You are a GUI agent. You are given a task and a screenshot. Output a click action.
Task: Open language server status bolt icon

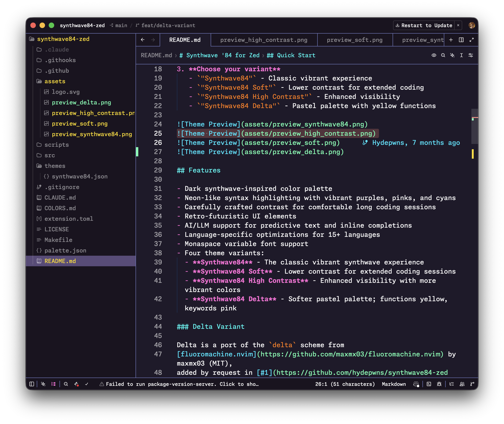pyautogui.click(x=76, y=384)
